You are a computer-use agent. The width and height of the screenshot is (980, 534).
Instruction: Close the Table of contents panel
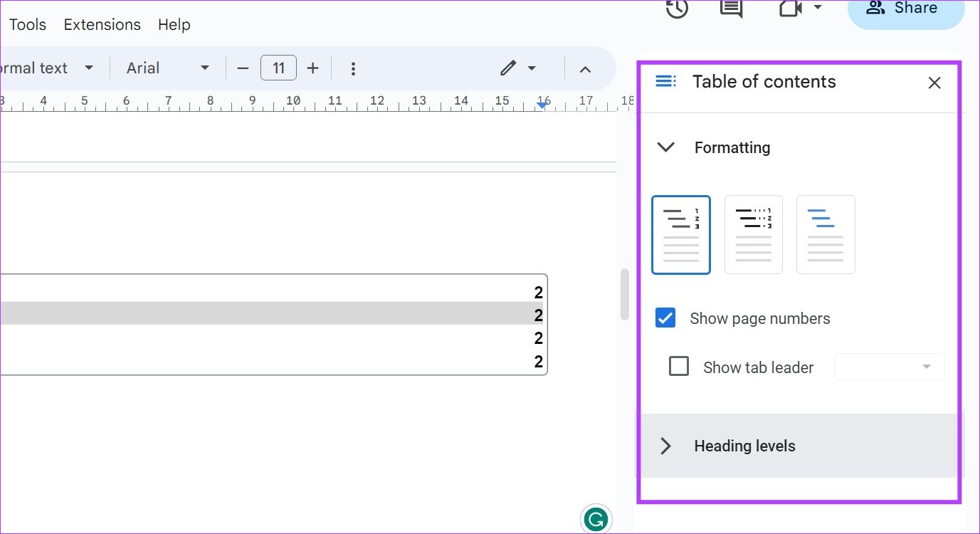(x=934, y=83)
